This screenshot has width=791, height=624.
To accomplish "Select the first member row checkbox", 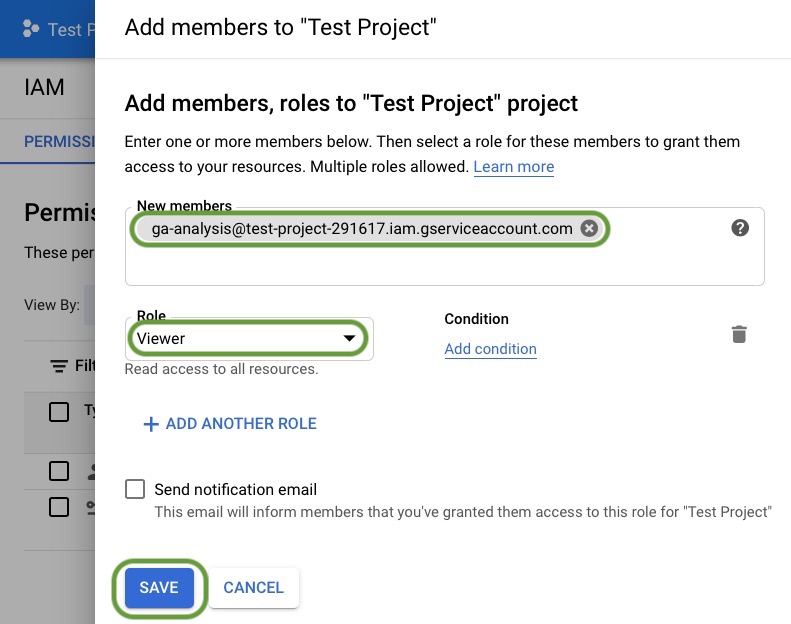I will (x=59, y=470).
